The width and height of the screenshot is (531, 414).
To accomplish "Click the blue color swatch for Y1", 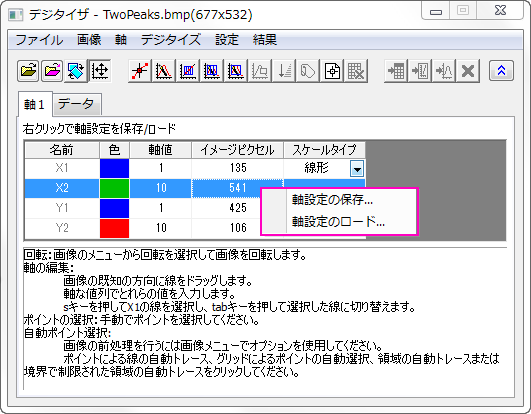I will point(114,208).
